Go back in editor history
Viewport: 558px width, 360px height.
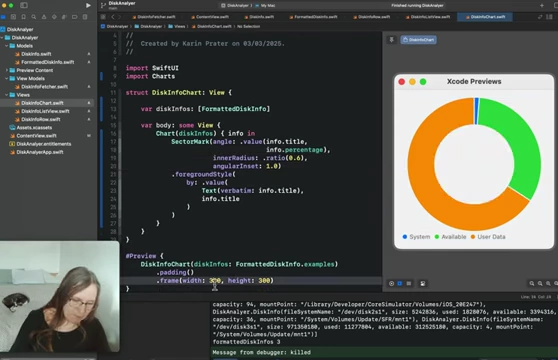click(x=113, y=17)
